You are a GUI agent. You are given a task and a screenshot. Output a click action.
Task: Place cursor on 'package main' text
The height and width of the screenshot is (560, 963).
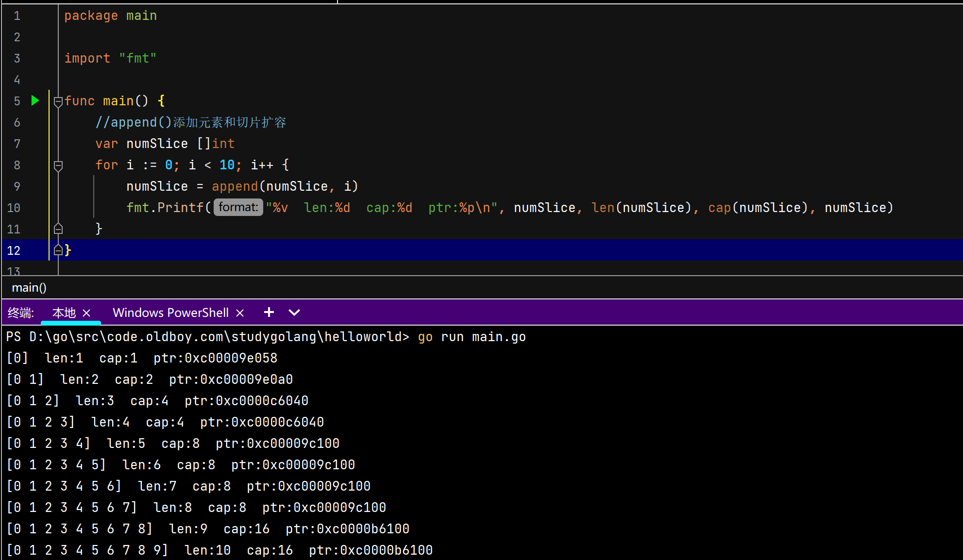(111, 16)
